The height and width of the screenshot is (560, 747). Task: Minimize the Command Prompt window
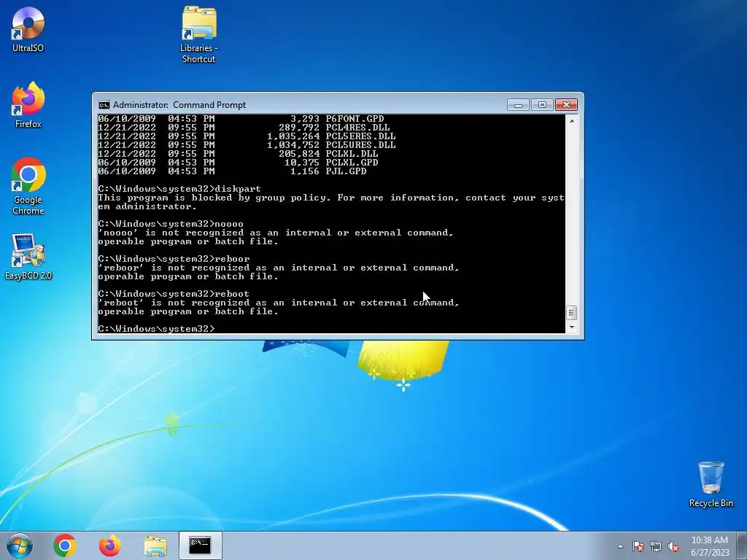[519, 105]
